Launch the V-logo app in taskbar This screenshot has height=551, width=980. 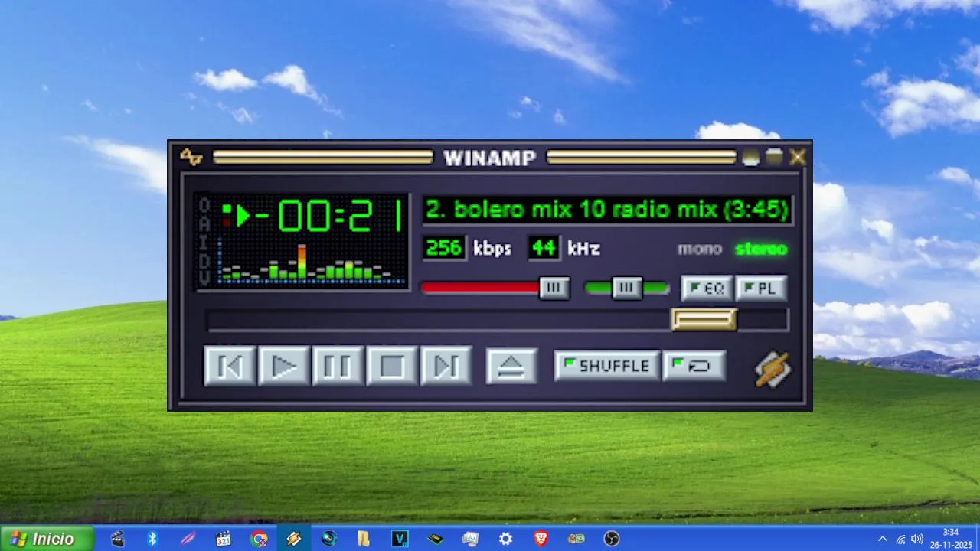[400, 539]
